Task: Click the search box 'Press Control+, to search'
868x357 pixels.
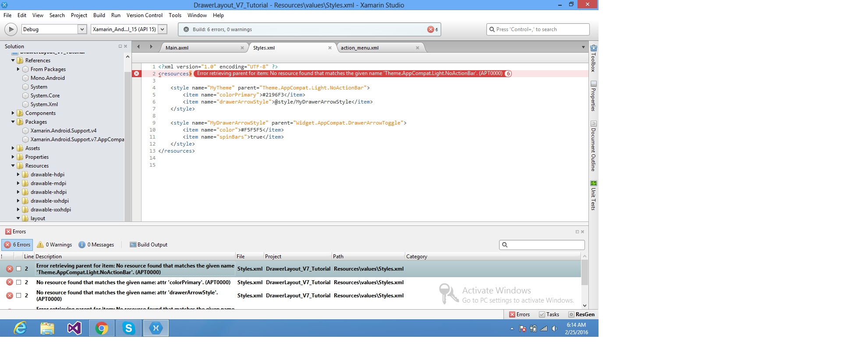Action: tap(538, 29)
